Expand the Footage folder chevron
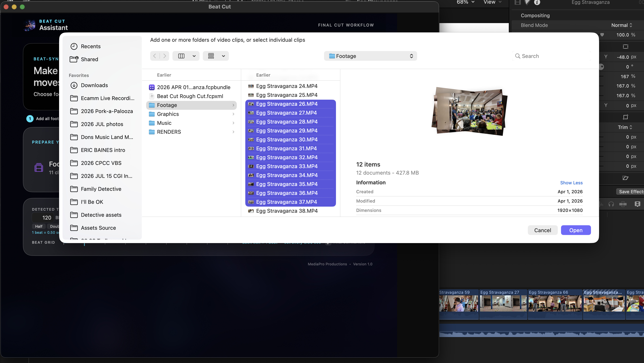This screenshot has height=363, width=644. click(x=233, y=105)
